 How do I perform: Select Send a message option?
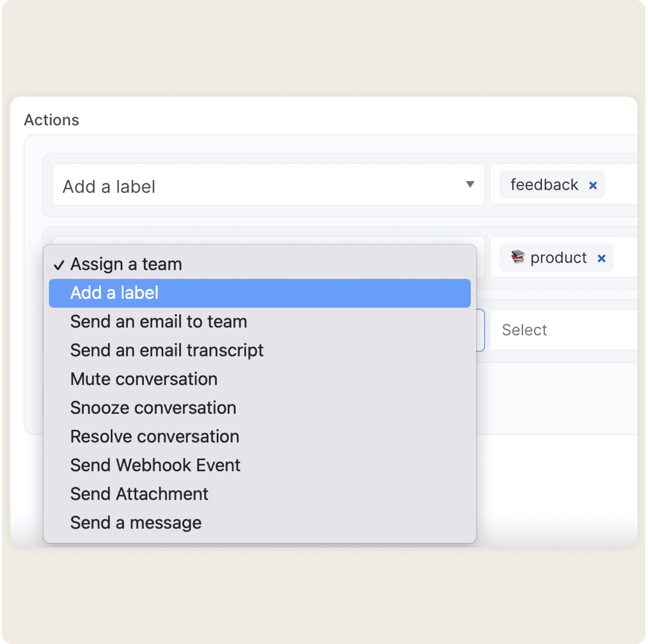coord(136,522)
